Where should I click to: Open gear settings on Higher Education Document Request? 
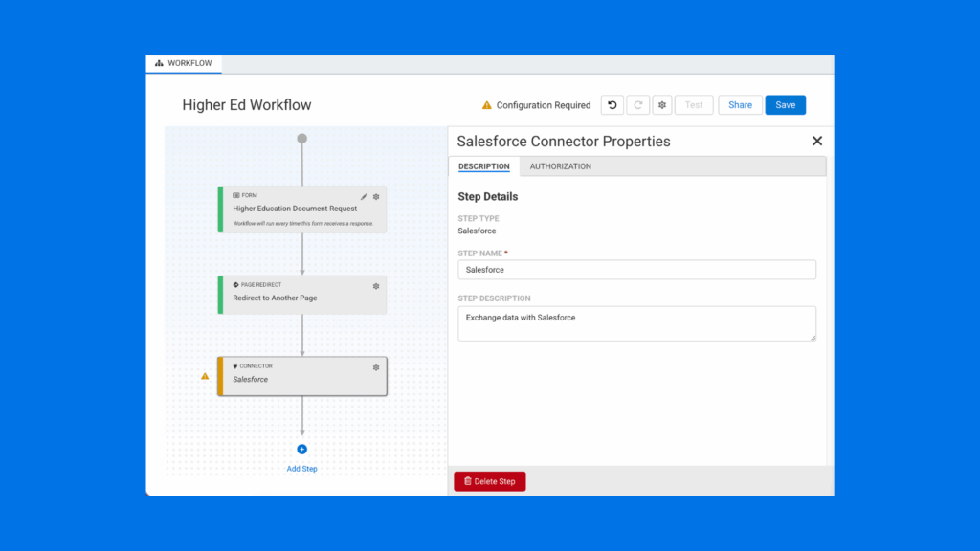(376, 196)
